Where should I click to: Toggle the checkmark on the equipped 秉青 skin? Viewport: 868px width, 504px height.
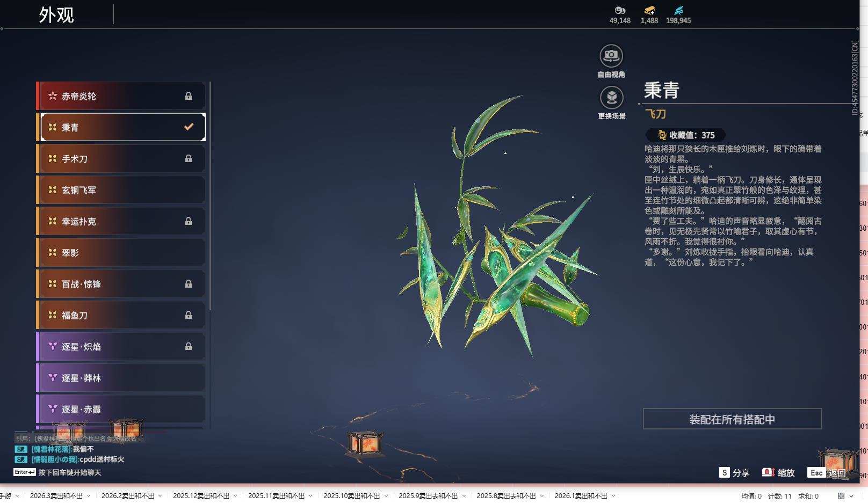[x=188, y=127]
